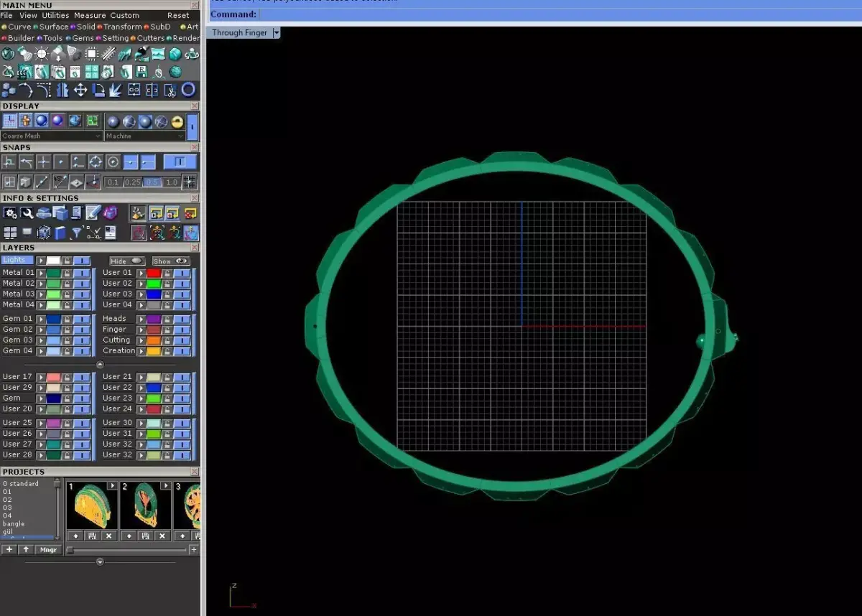Open the File menu
The height and width of the screenshot is (616, 862).
coord(6,15)
